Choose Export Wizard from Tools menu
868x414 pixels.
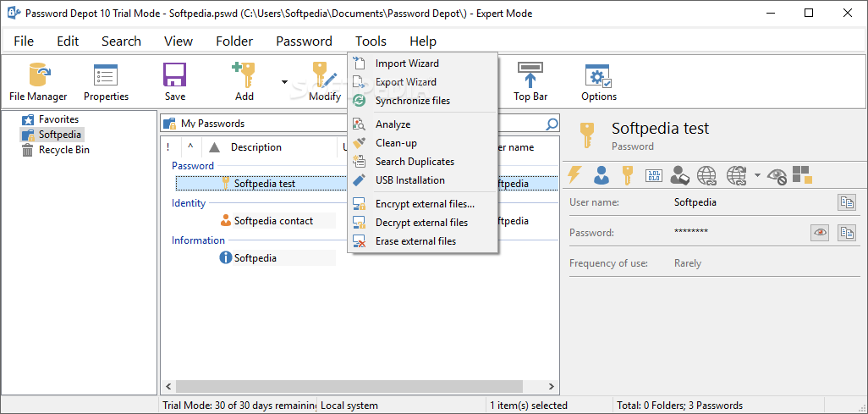coord(423,82)
